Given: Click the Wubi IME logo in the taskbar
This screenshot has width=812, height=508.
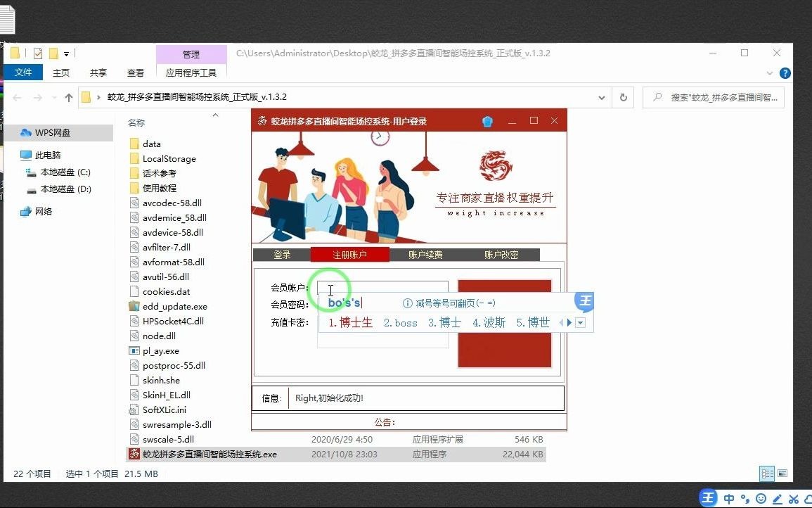Looking at the screenshot, I should (x=707, y=498).
